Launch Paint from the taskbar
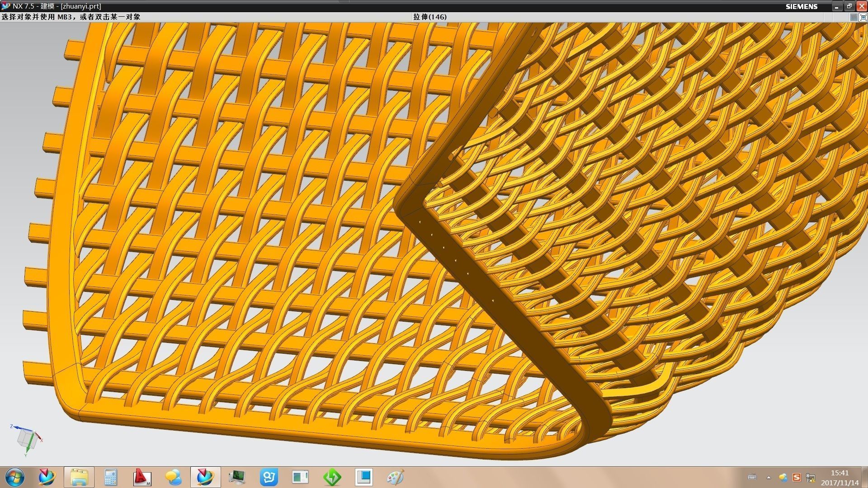Screen dimensions: 868x488 tap(396, 477)
